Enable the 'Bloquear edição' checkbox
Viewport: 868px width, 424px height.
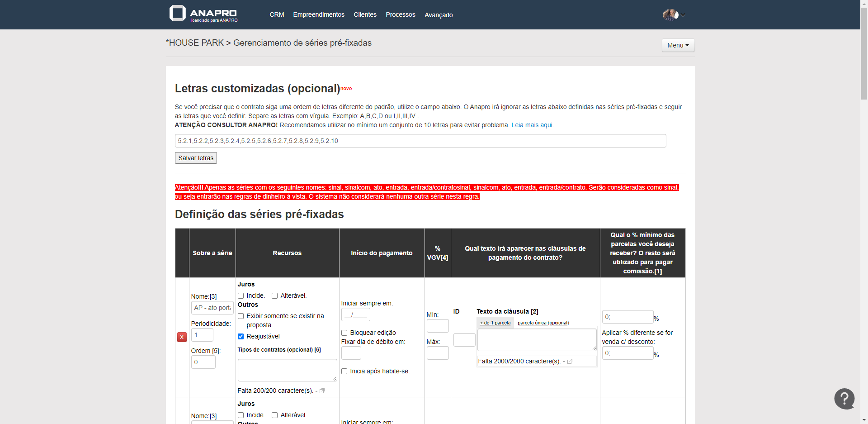click(344, 333)
